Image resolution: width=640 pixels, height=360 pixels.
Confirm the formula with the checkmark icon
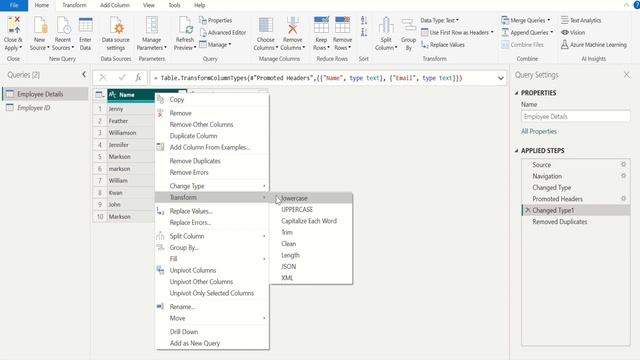(x=122, y=77)
